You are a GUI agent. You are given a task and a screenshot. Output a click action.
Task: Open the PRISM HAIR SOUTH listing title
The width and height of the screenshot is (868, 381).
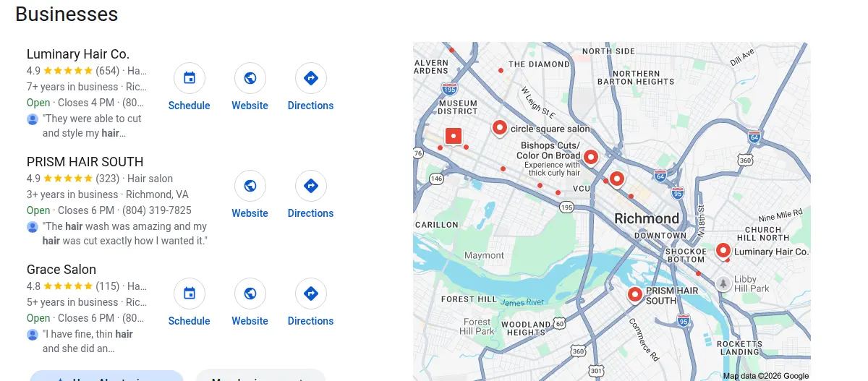point(85,162)
